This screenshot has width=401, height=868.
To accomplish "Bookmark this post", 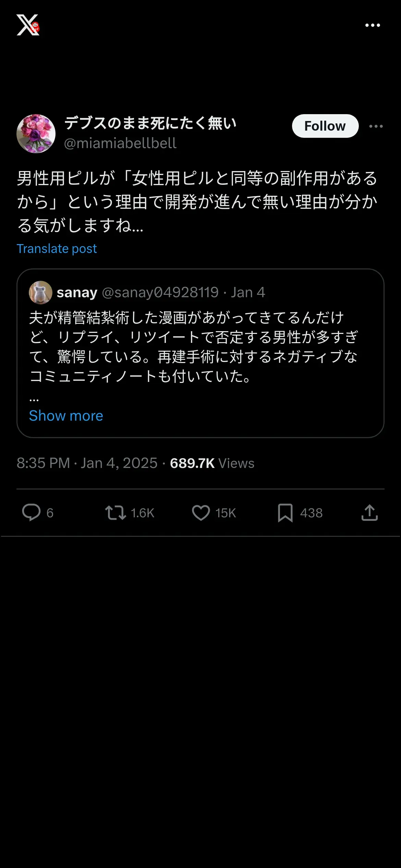I will 285,513.
